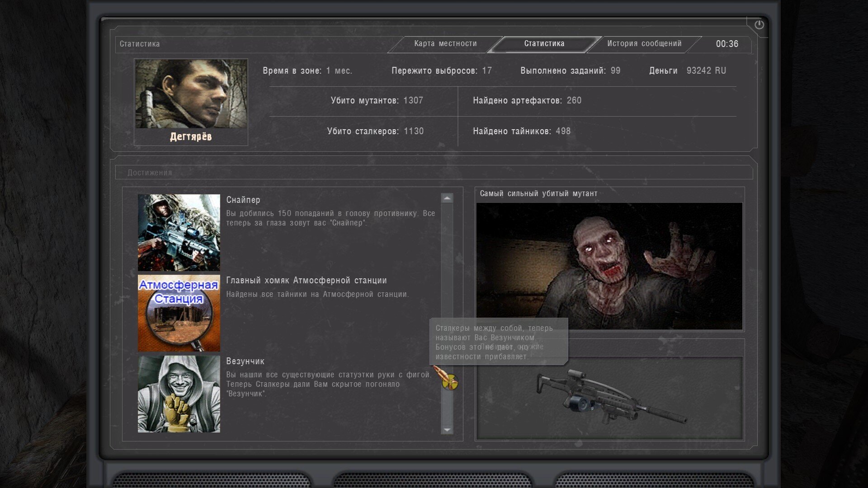Viewport: 868px width, 488px height.
Task: Click the favorite weapon rifle image
Action: click(x=609, y=398)
